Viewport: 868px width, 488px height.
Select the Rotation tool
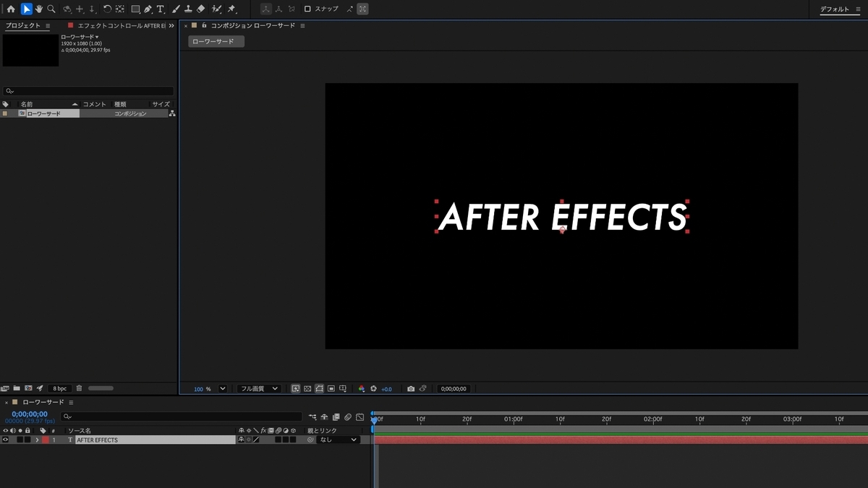click(107, 9)
